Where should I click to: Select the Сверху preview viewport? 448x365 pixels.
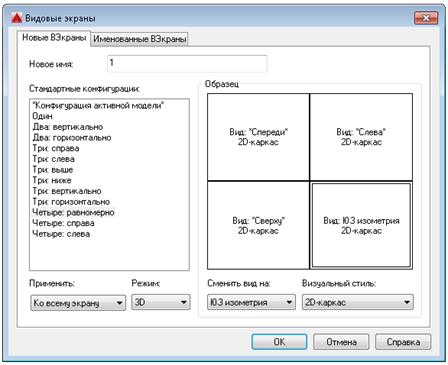tap(258, 225)
